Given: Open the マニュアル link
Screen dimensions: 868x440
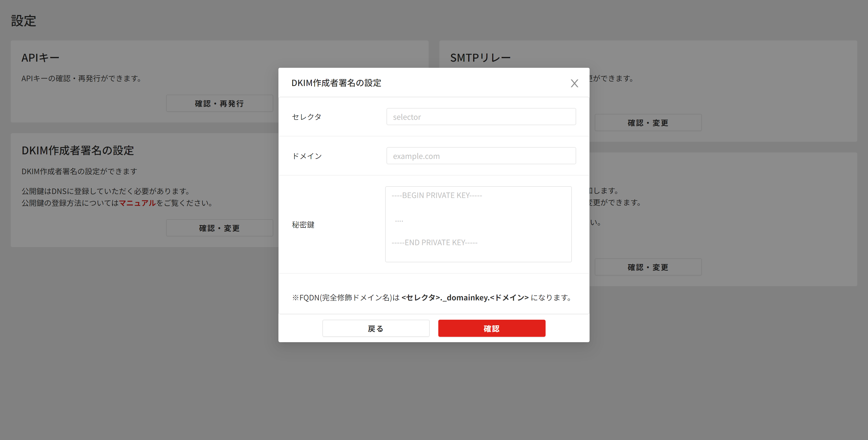Looking at the screenshot, I should [137, 203].
